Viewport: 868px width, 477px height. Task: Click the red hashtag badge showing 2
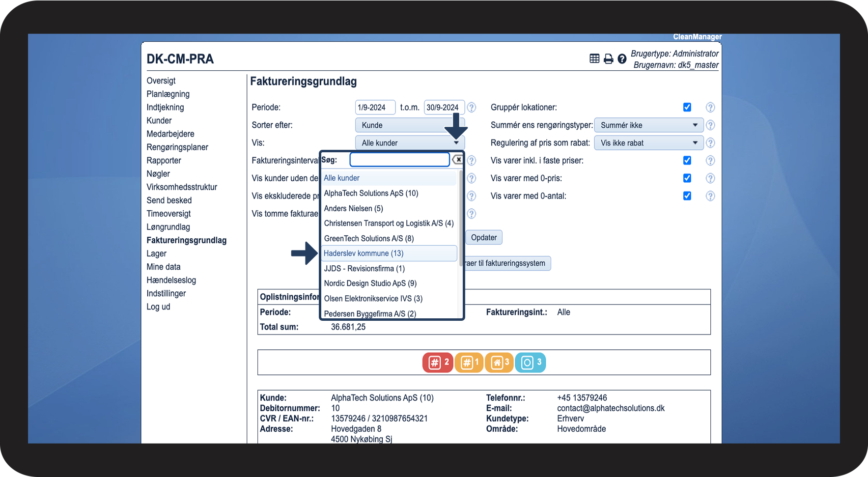pyautogui.click(x=437, y=363)
